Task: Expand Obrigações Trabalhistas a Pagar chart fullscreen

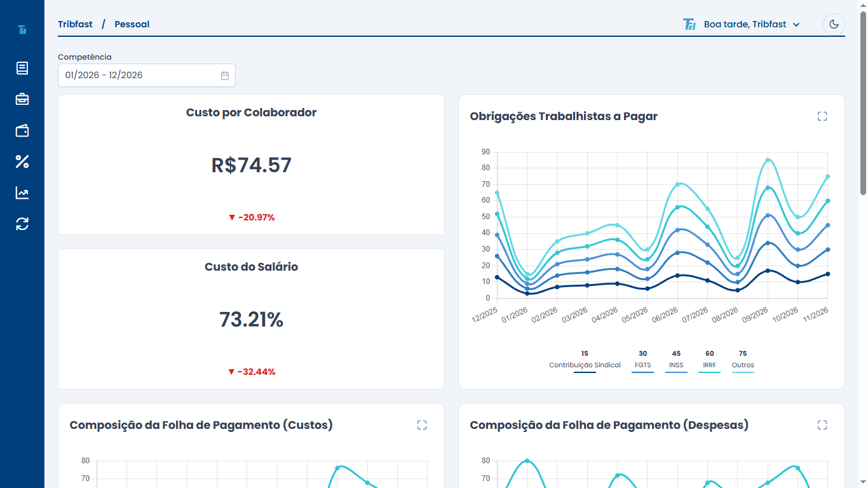Action: click(822, 116)
